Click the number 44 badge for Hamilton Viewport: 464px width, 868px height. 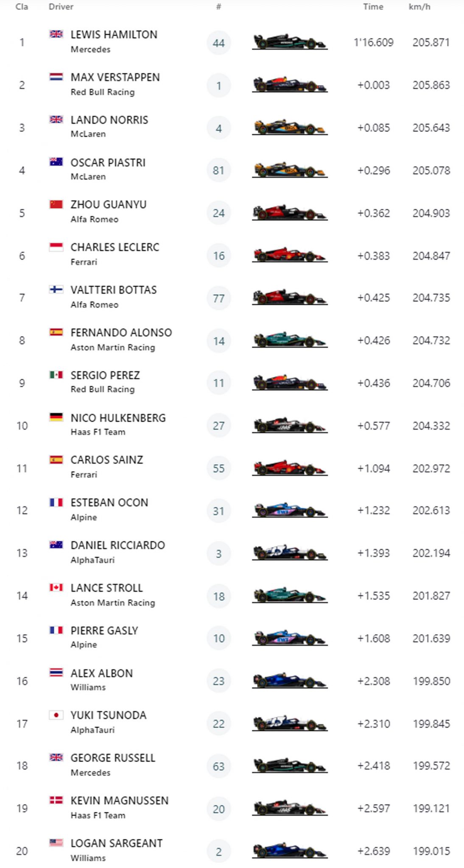[218, 43]
